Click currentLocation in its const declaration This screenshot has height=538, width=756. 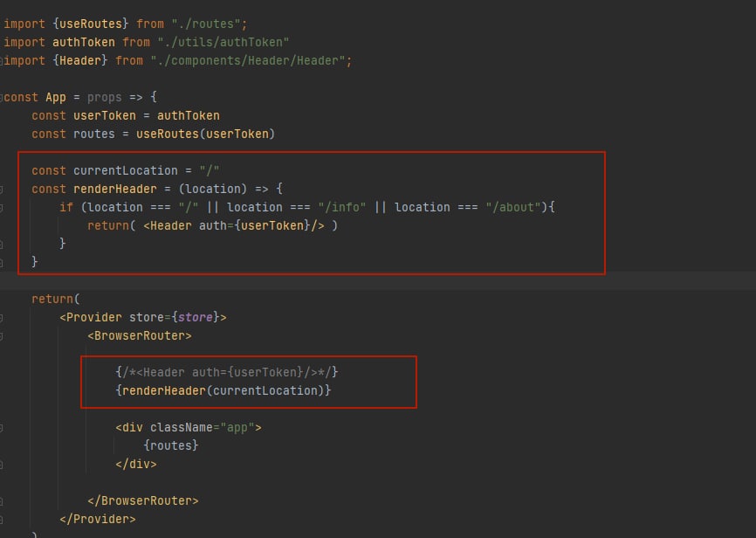(126, 170)
